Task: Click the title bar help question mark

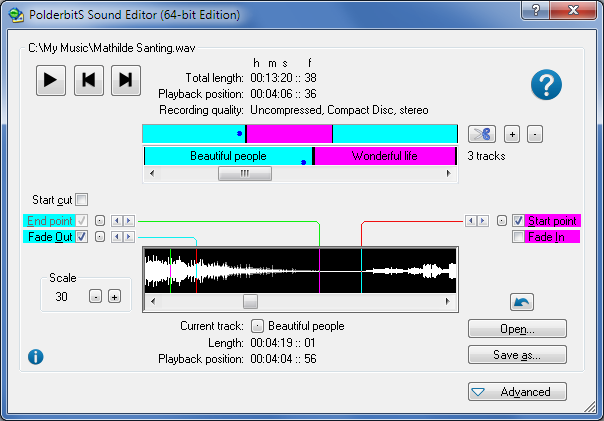Action: click(535, 10)
